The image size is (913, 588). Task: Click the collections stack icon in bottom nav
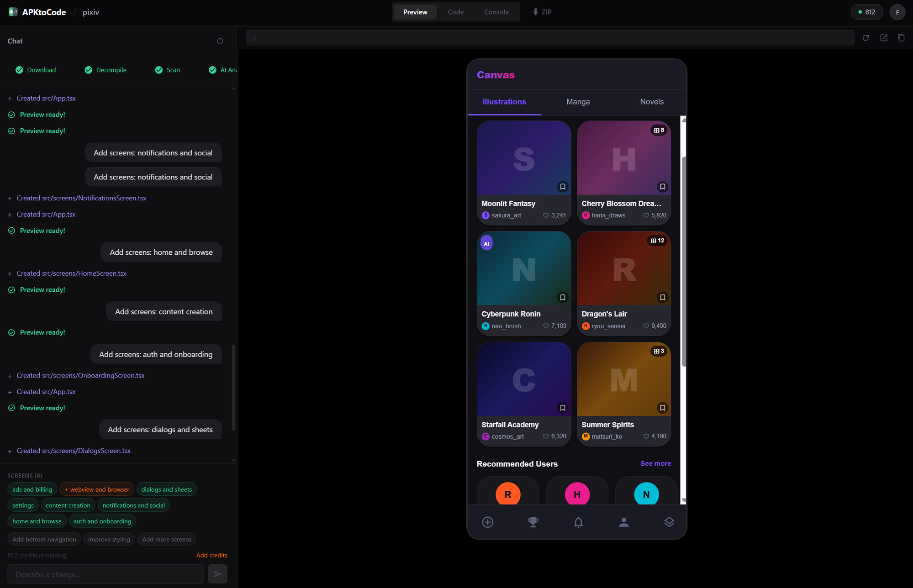(669, 522)
